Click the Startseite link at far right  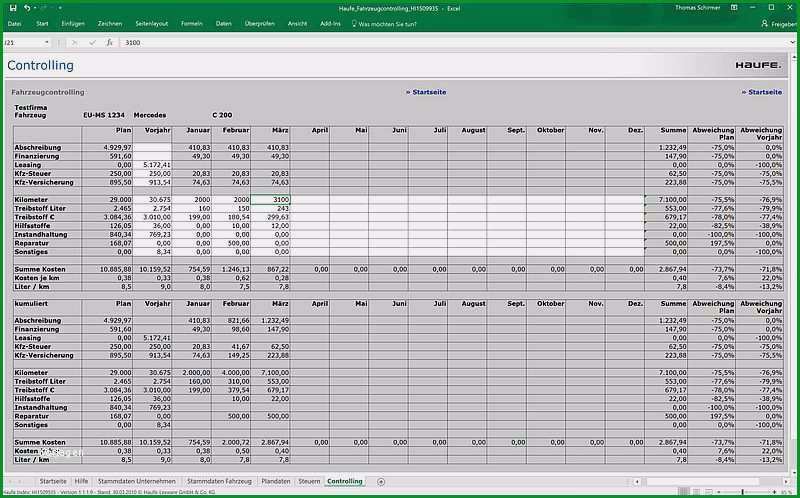click(762, 92)
